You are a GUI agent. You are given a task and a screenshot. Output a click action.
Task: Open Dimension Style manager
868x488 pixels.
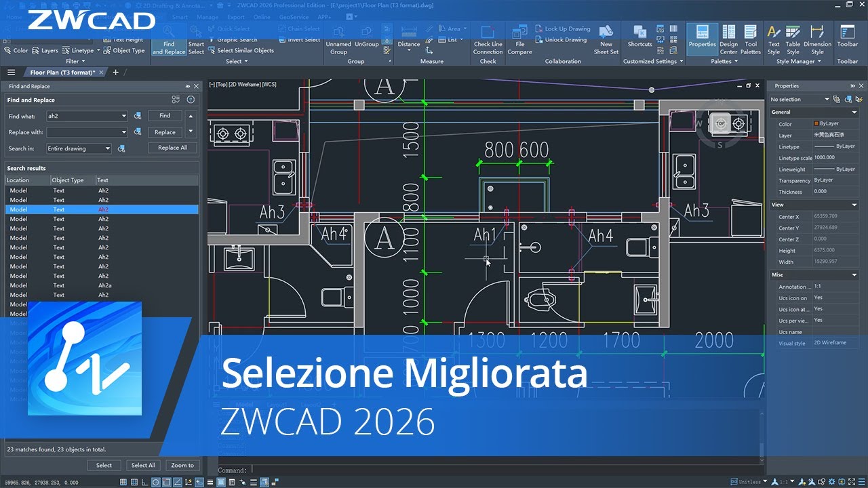click(818, 40)
